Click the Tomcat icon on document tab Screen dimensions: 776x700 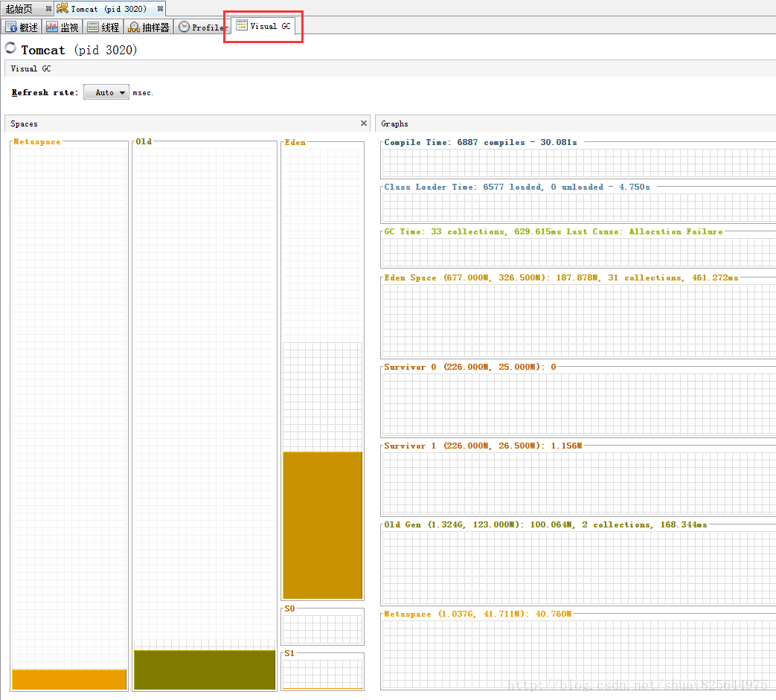pos(62,9)
